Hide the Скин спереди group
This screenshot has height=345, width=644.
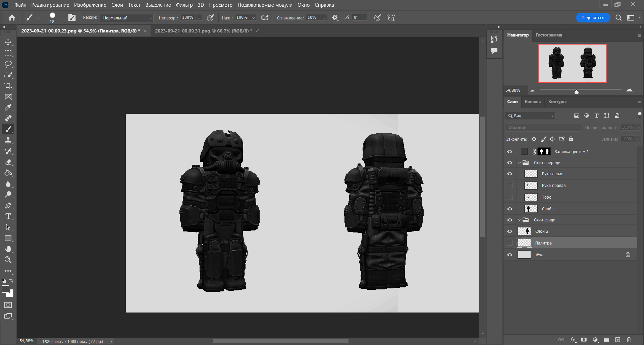pyautogui.click(x=510, y=163)
